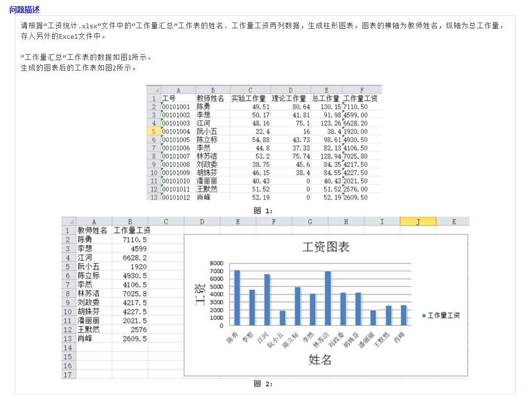Click the tallest bar for 陈勇 in chart
The width and height of the screenshot is (532, 395).
(x=237, y=298)
